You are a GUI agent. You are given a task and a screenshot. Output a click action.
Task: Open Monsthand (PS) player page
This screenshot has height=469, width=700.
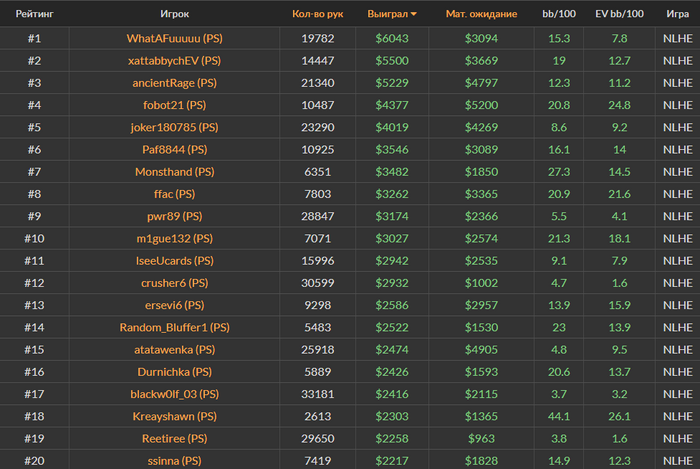click(x=175, y=172)
